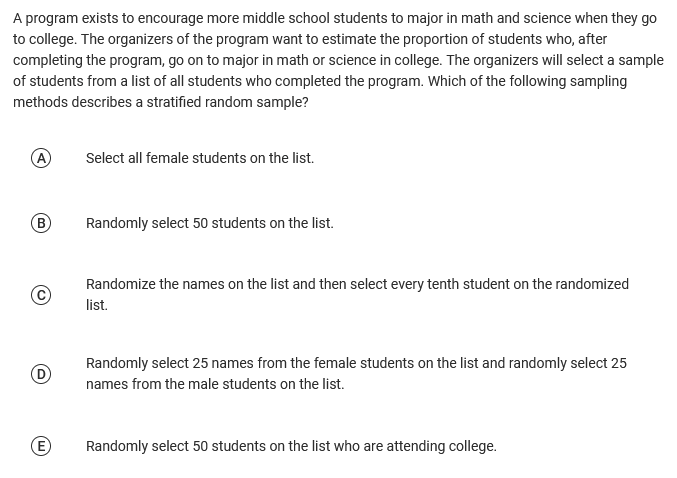The height and width of the screenshot is (478, 677).
Task: Select answer option A radio button
Action: click(41, 158)
